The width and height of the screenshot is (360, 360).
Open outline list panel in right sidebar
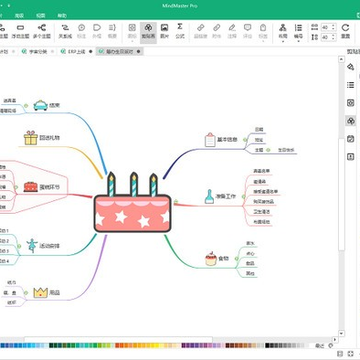tap(350, 85)
